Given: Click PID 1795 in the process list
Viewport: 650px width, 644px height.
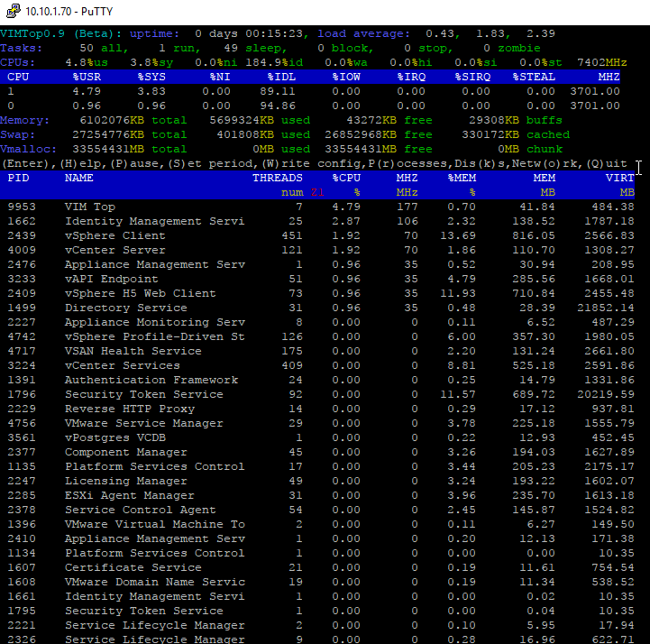Looking at the screenshot, I should pos(22,611).
